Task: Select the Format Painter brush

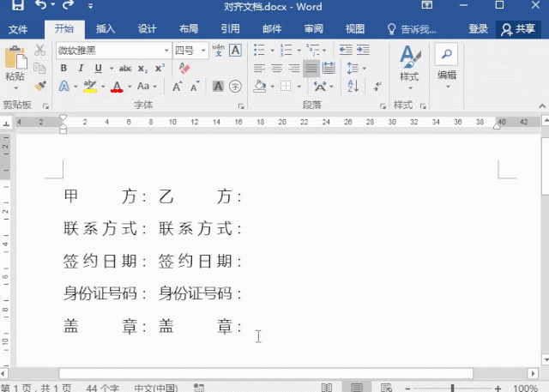Action: (40, 86)
